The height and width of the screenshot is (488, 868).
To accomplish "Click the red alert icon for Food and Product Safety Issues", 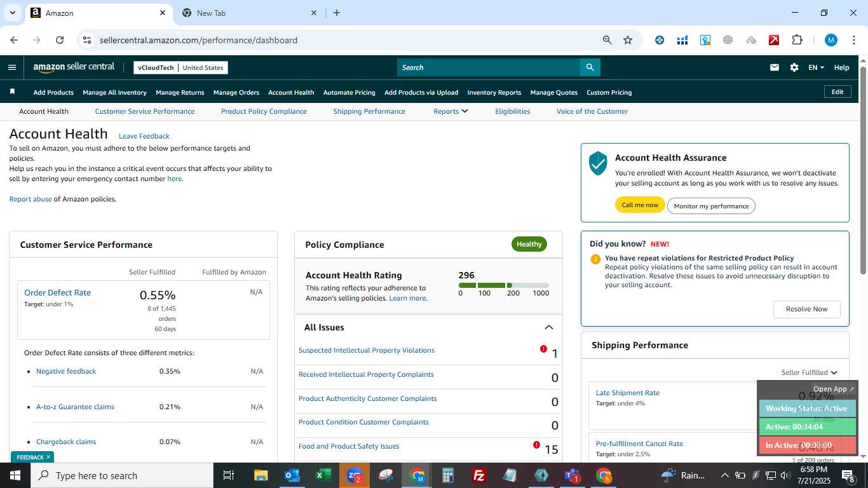I will [536, 445].
